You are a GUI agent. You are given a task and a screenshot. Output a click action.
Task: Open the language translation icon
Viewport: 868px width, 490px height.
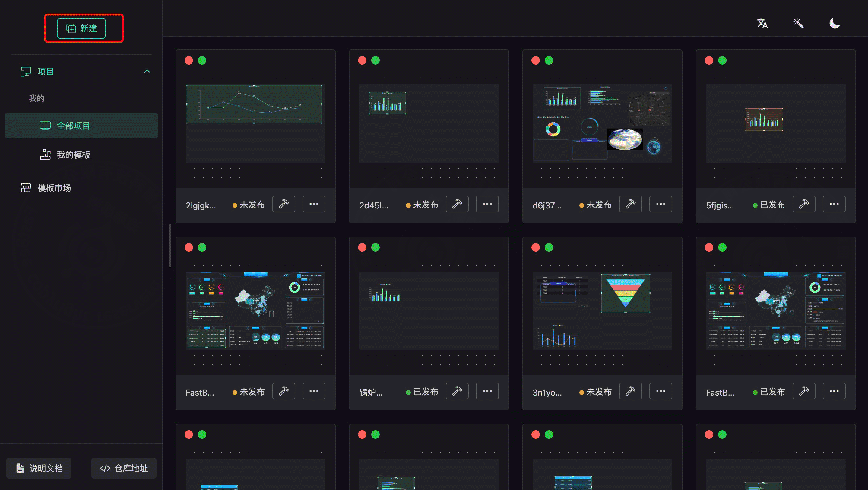pyautogui.click(x=762, y=23)
